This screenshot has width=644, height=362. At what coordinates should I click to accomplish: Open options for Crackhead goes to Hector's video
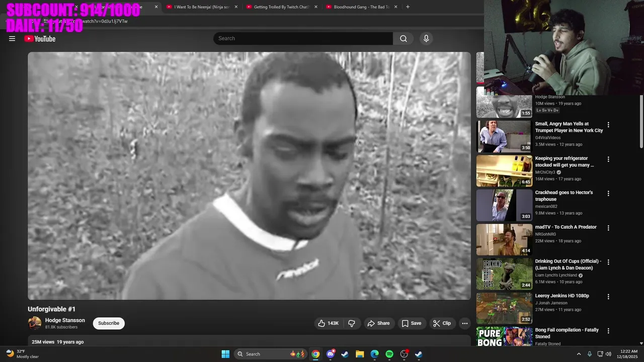tap(608, 194)
